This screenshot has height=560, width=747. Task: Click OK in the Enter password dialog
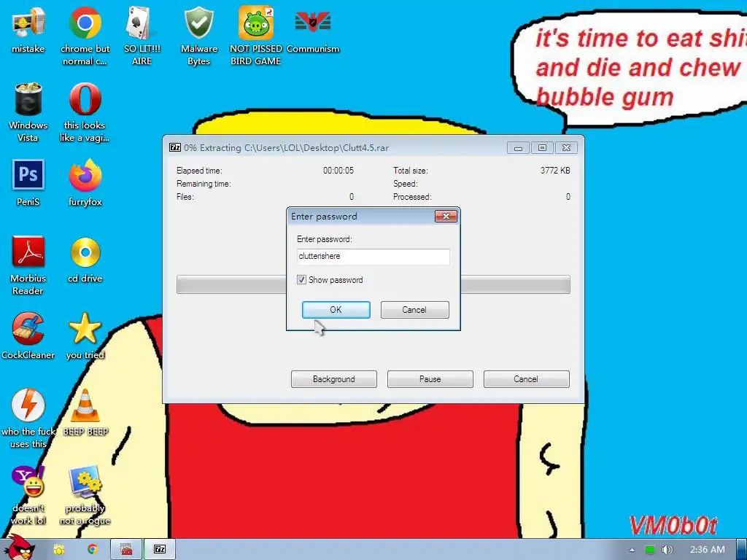[336, 309]
